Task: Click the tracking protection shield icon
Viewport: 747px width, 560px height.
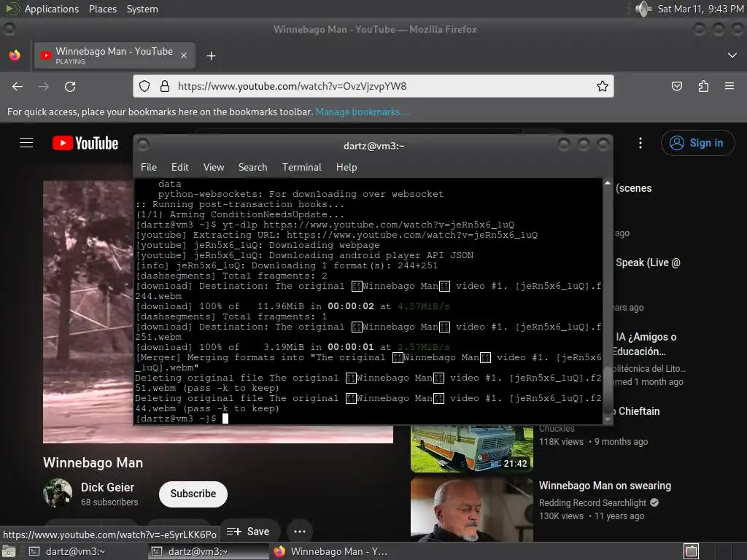Action: point(144,86)
